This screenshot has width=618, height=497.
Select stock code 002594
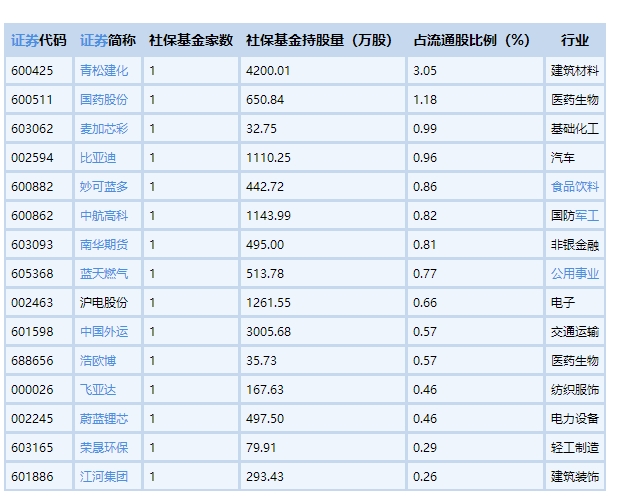click(32, 158)
